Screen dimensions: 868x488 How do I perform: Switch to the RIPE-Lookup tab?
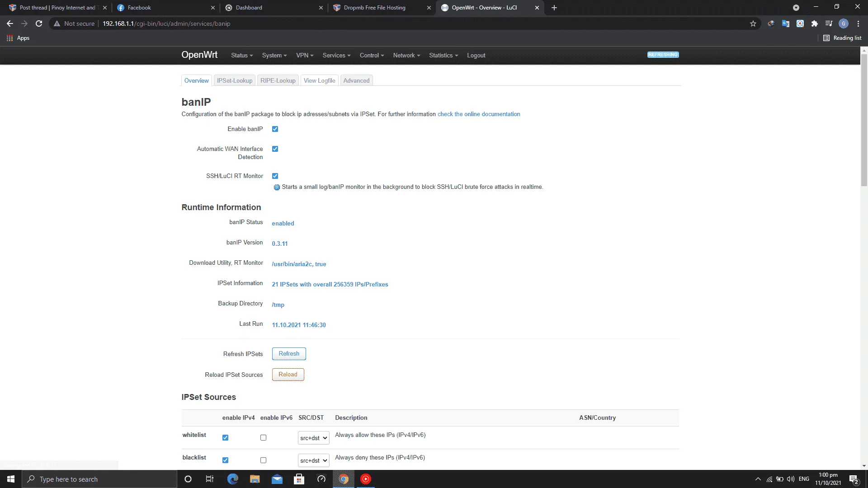pyautogui.click(x=278, y=80)
